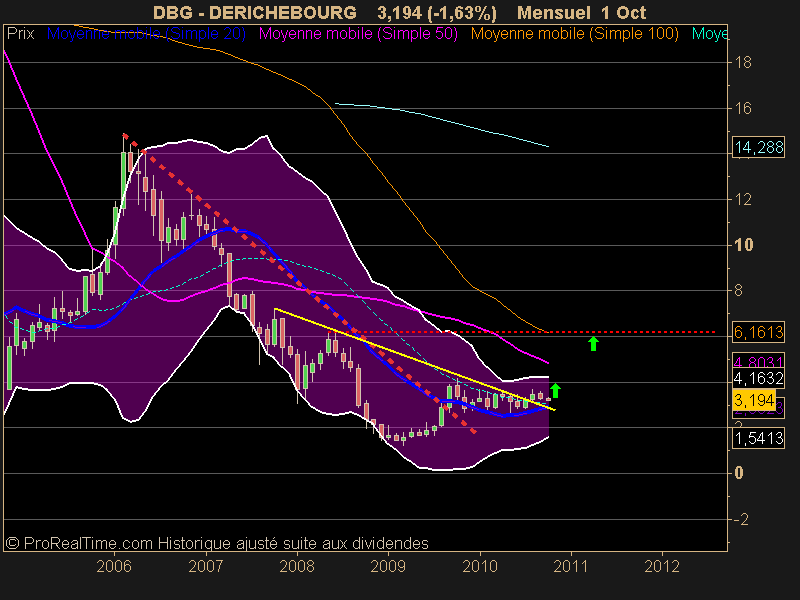
Task: Click the 3,194 yellow current price label
Action: point(754,400)
